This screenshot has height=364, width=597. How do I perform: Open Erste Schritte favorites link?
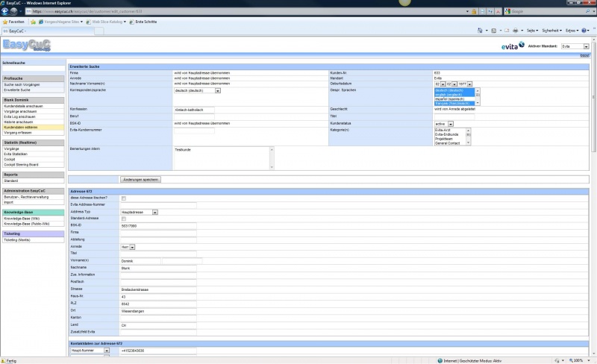143,22
